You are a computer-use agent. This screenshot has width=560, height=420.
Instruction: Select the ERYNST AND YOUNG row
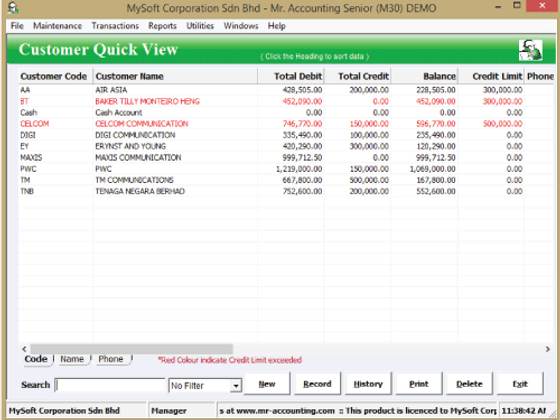pos(286,146)
